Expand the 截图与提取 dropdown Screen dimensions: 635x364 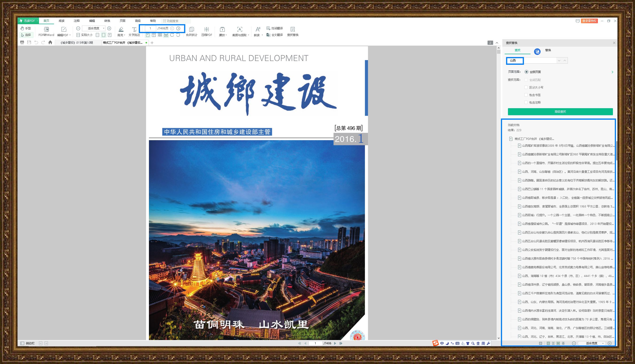pos(248,35)
